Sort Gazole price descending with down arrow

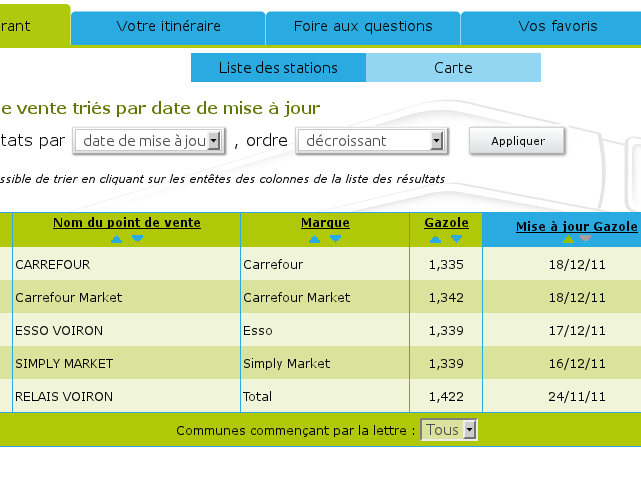coord(457,239)
